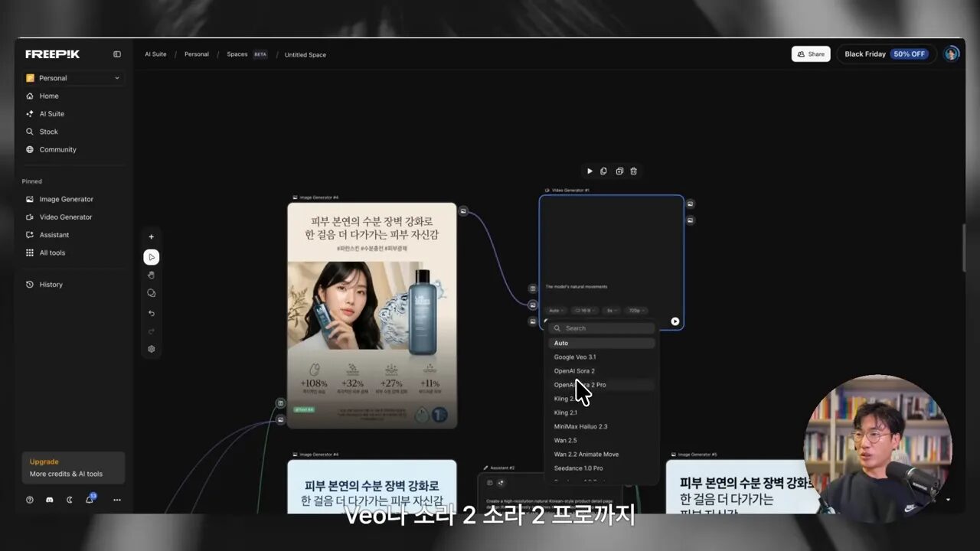The height and width of the screenshot is (551, 980).
Task: Delete the node using the trash icon
Action: point(633,171)
